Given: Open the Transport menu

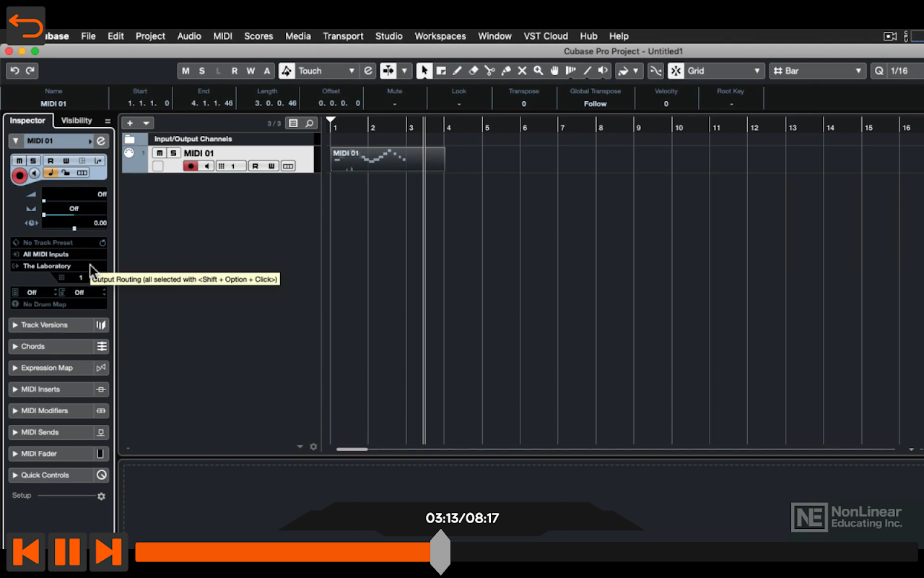Looking at the screenshot, I should click(x=343, y=36).
